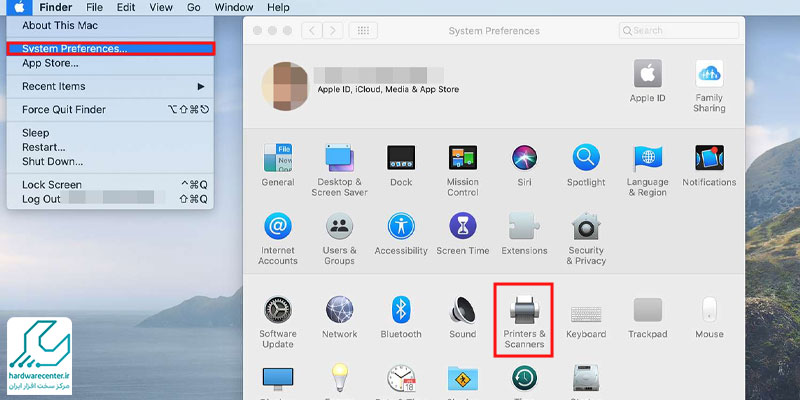The height and width of the screenshot is (400, 800).
Task: Click the Show All grid button
Action: point(363,31)
